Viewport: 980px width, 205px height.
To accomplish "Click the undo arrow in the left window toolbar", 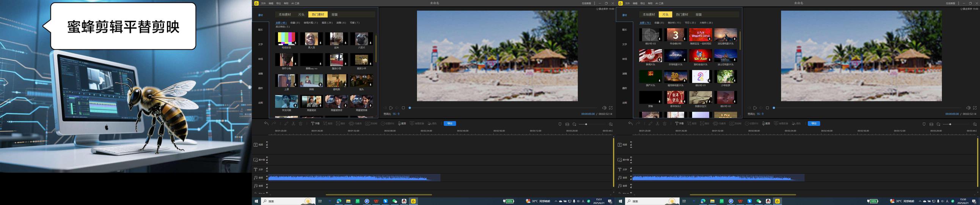I will tap(266, 123).
